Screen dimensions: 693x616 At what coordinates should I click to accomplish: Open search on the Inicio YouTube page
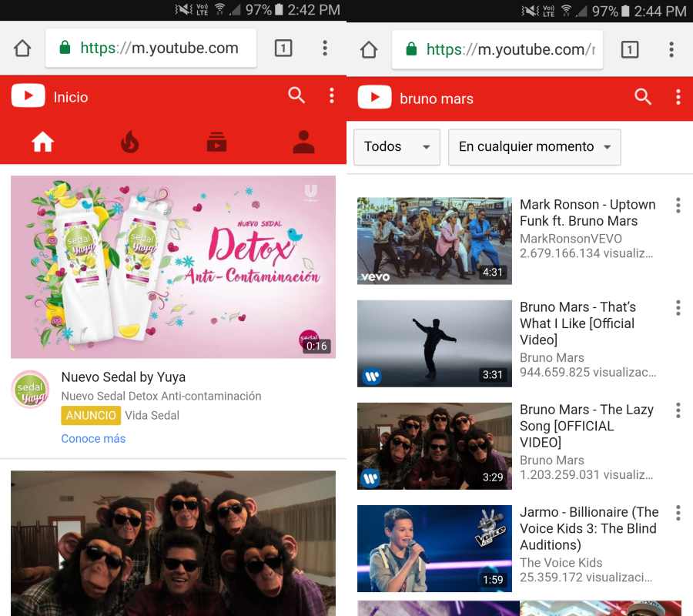296,95
